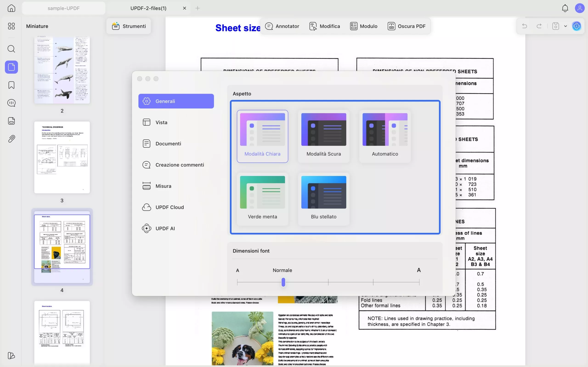Pick the Blu stellato theme

(x=324, y=199)
